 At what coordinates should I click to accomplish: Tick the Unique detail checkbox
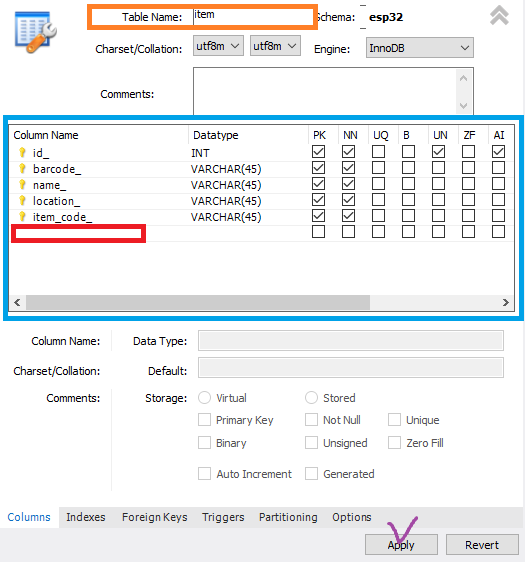coord(394,420)
